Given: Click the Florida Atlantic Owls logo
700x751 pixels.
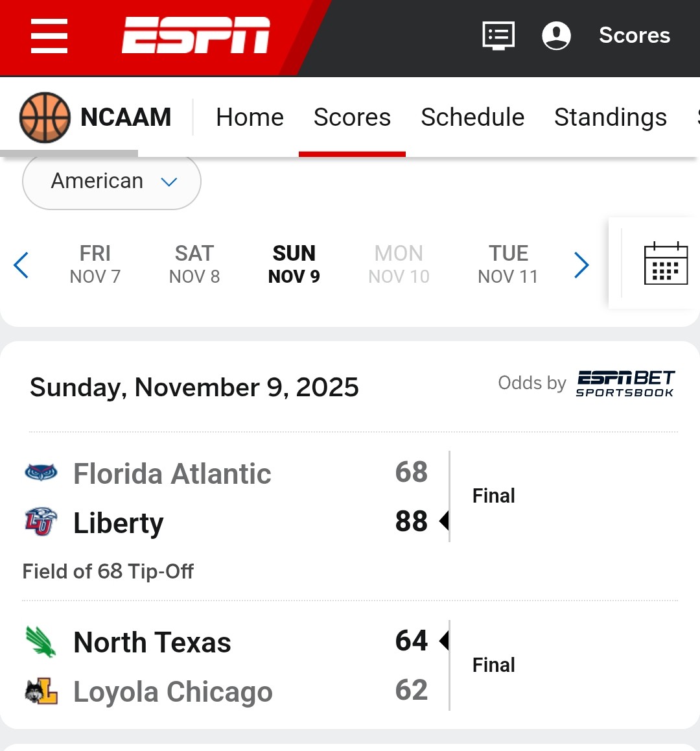Looking at the screenshot, I should click(x=41, y=473).
